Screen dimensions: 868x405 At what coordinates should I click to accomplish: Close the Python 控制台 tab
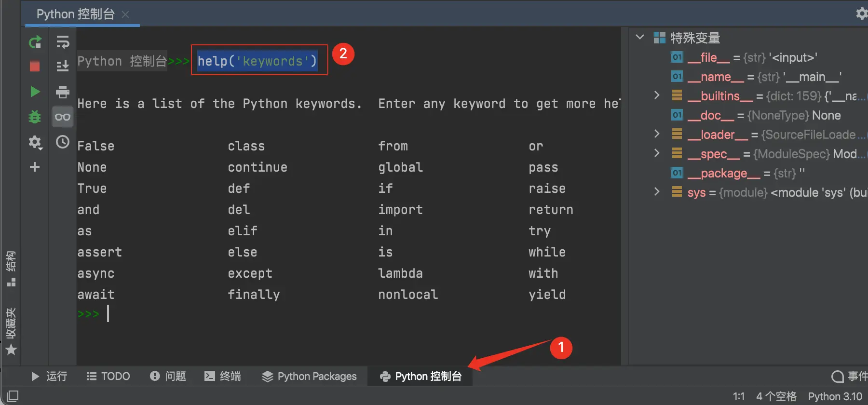[125, 14]
